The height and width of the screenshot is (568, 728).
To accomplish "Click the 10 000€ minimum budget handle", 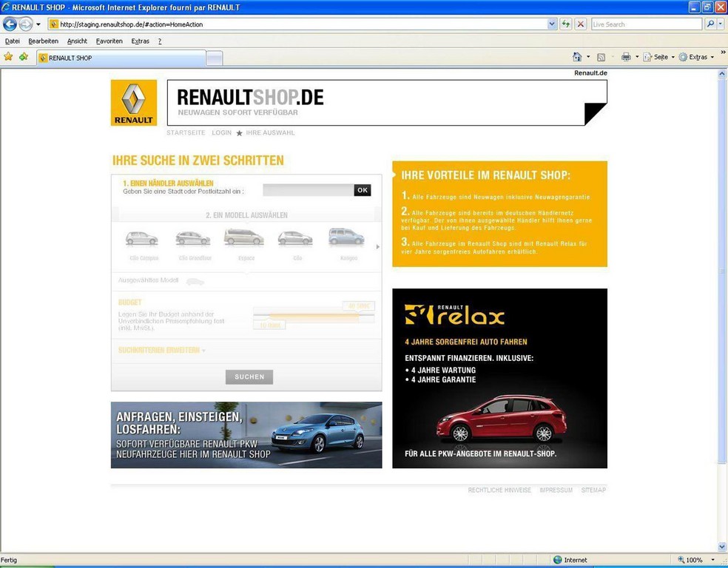I will point(270,325).
